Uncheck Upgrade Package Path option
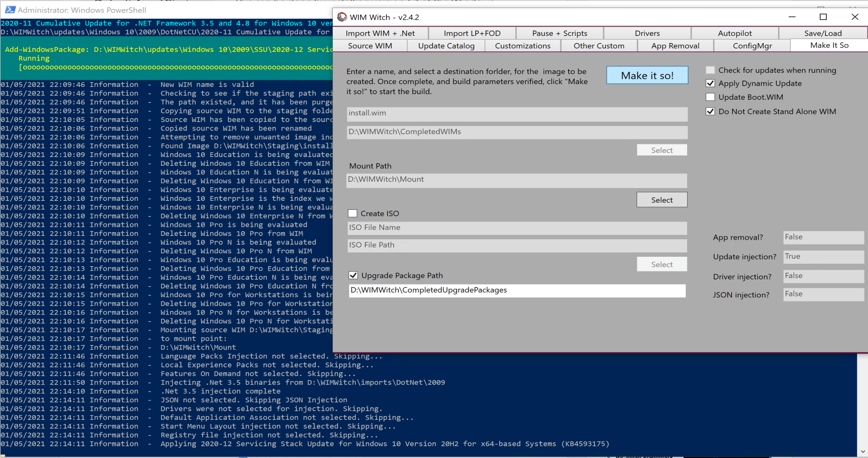 coord(353,275)
